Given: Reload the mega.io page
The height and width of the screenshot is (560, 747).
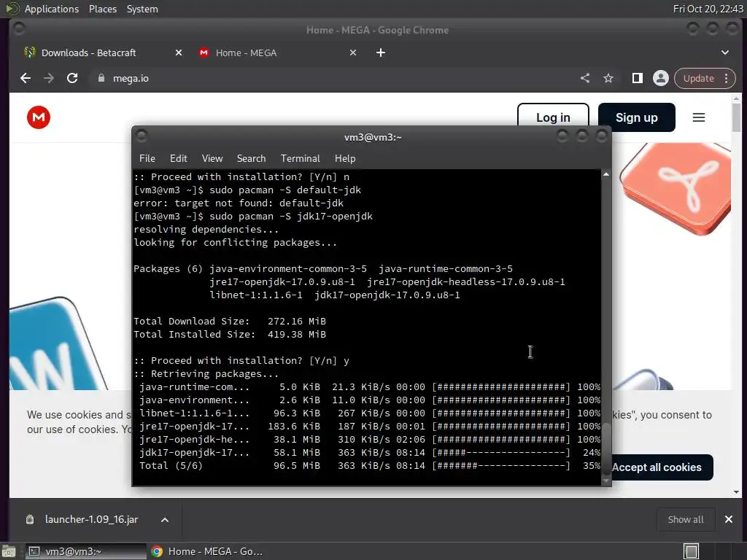Looking at the screenshot, I should coord(72,78).
